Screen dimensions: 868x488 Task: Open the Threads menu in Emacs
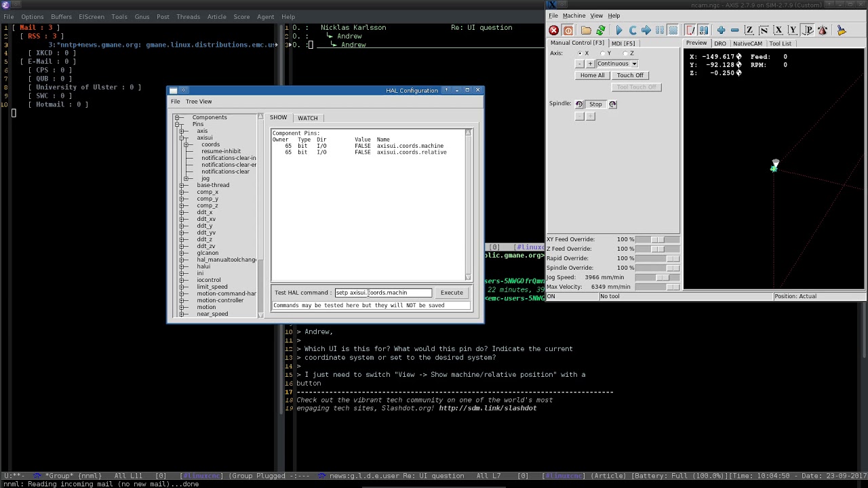[x=188, y=17]
